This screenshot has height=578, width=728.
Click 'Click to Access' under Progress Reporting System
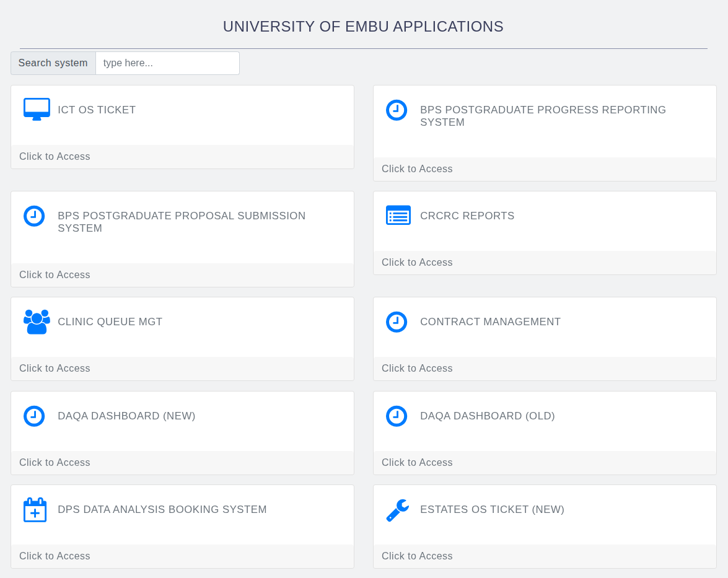pos(417,169)
